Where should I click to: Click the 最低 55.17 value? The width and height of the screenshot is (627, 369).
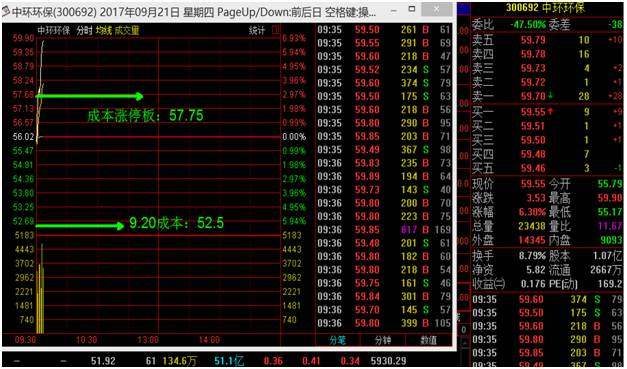point(610,212)
